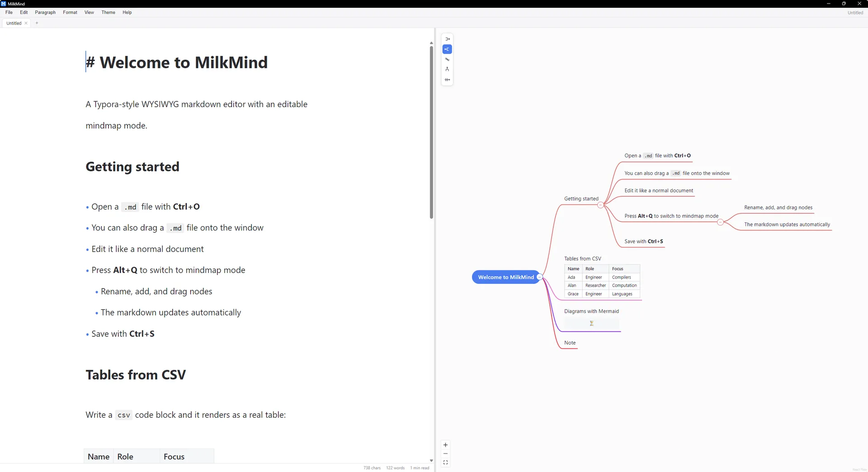868x472 pixels.
Task: Select mindmap node 'Save with Ctrl+S'
Action: click(x=644, y=241)
